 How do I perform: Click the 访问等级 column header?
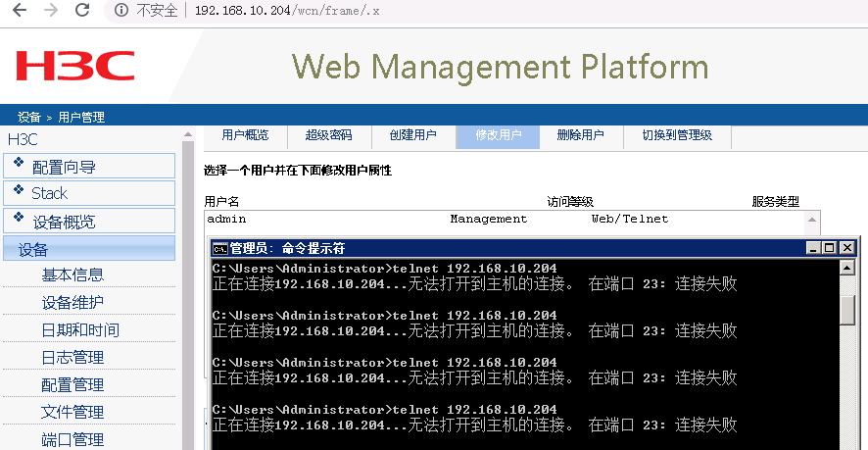point(570,202)
